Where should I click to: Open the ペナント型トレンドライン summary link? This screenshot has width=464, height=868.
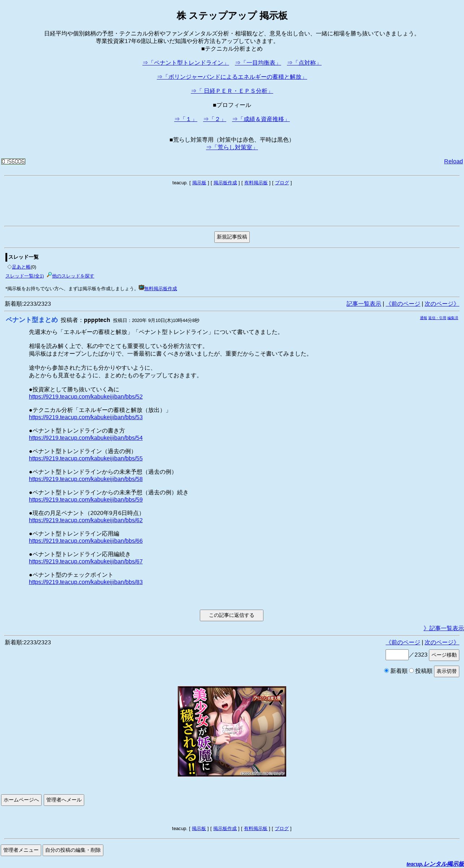coord(186,63)
